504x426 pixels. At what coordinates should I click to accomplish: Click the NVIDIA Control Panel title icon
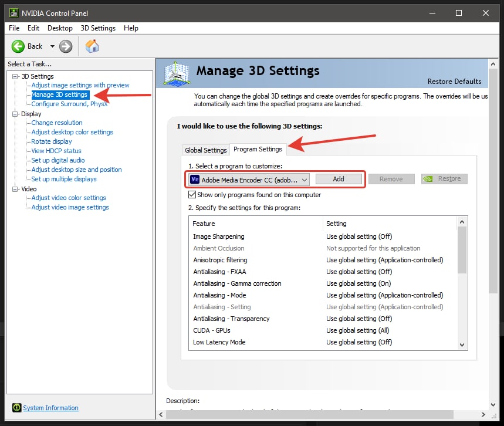tap(13, 13)
